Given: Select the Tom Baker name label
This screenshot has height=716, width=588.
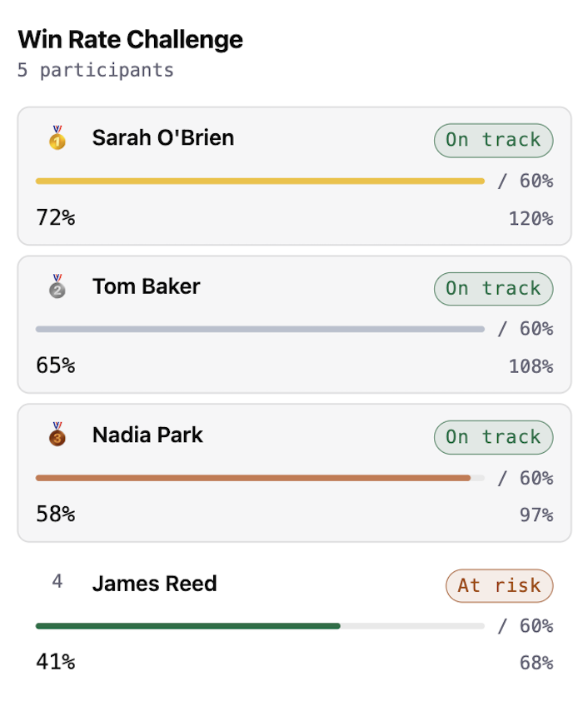Looking at the screenshot, I should (146, 286).
